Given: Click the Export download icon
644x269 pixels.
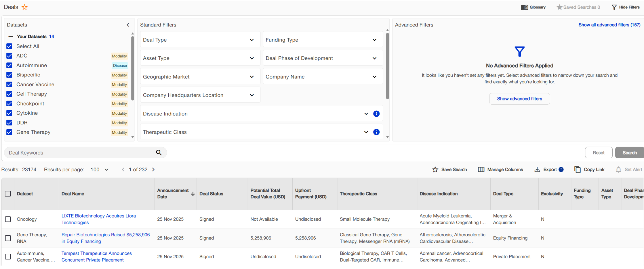Looking at the screenshot, I should coord(537,170).
